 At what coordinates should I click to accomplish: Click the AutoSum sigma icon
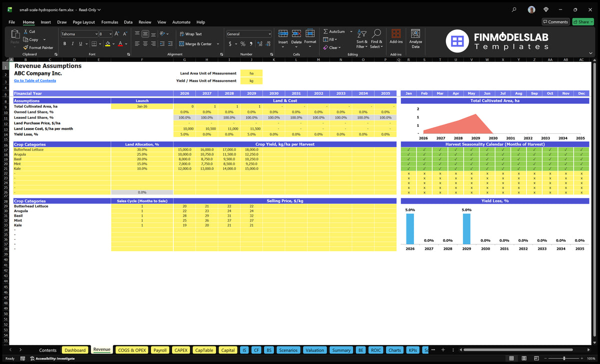(325, 31)
